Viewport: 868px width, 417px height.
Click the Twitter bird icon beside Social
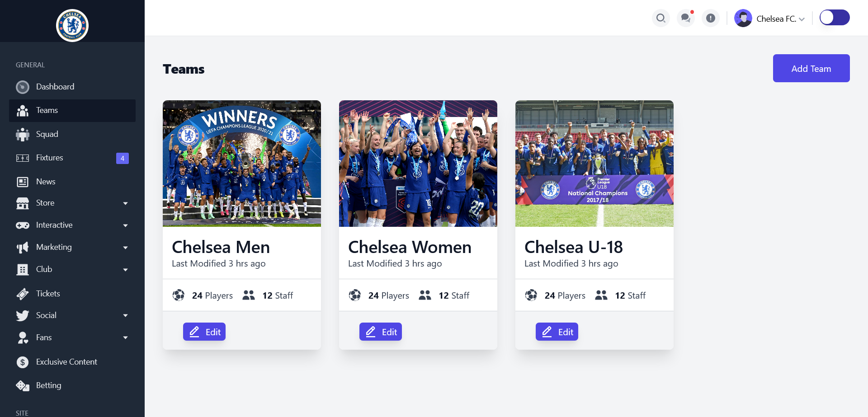point(23,316)
